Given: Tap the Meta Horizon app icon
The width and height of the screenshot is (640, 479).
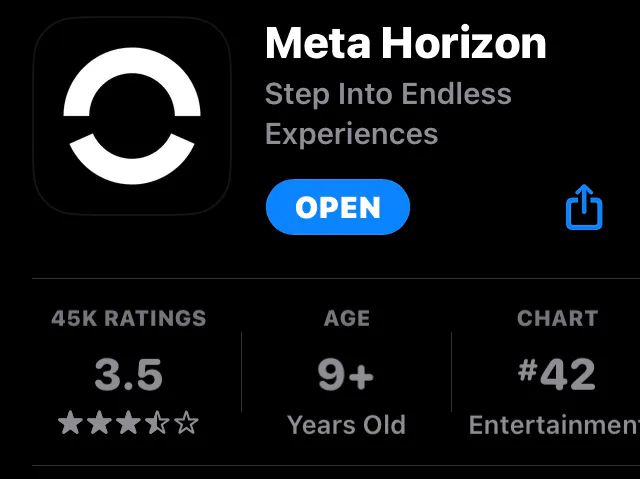Looking at the screenshot, I should [x=132, y=116].
